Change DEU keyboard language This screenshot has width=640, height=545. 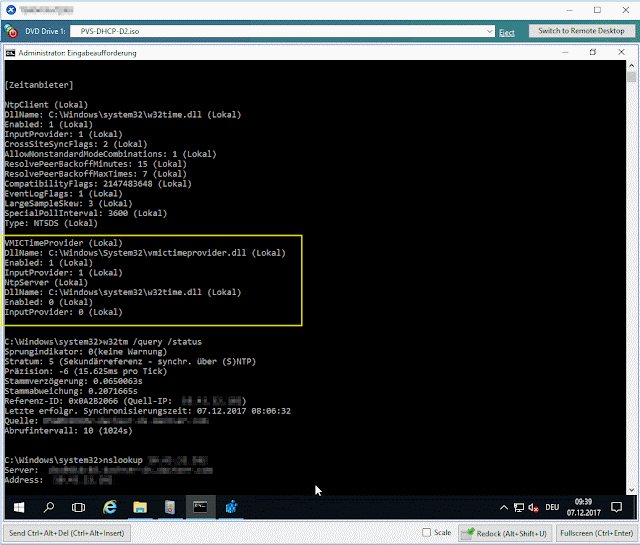pyautogui.click(x=552, y=507)
